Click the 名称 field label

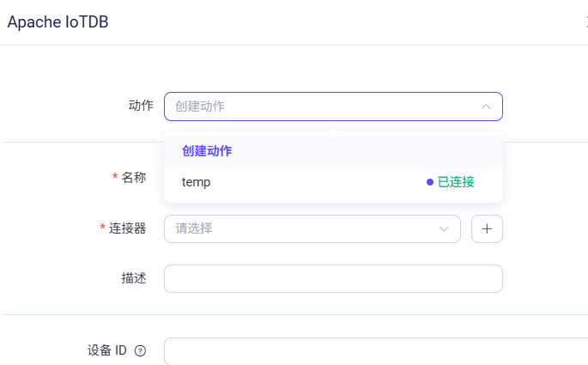tap(134, 178)
